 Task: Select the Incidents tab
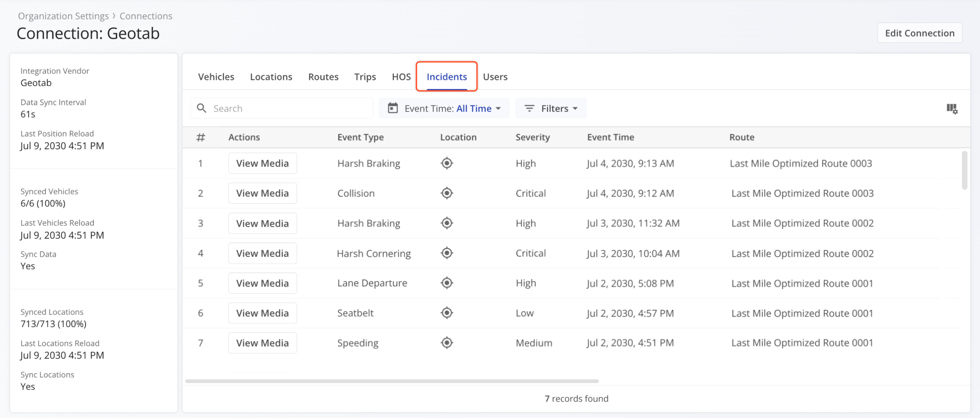tap(446, 77)
